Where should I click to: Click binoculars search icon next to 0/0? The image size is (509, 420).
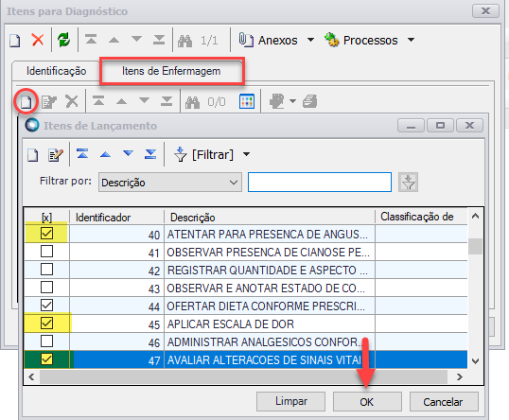(x=192, y=102)
